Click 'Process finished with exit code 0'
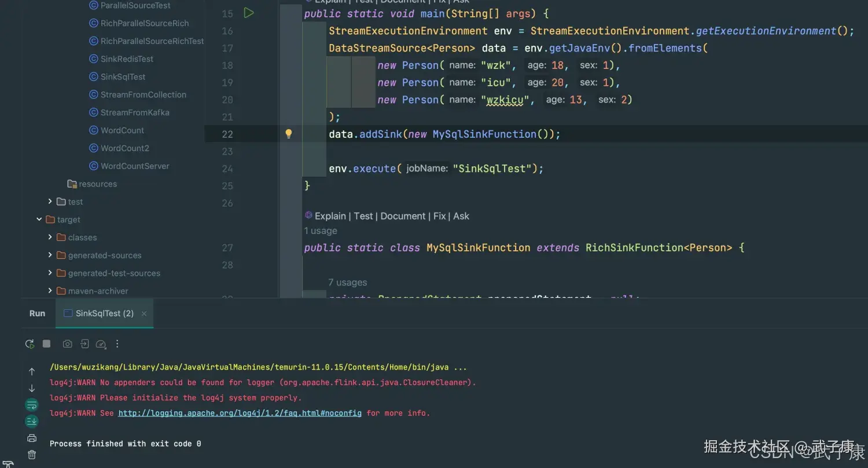The image size is (868, 468). coord(126,444)
